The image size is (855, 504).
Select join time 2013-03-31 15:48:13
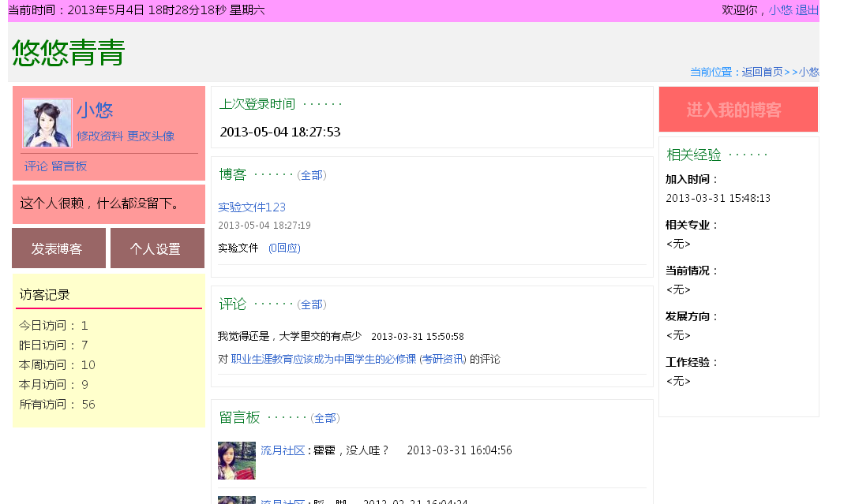[x=718, y=198]
